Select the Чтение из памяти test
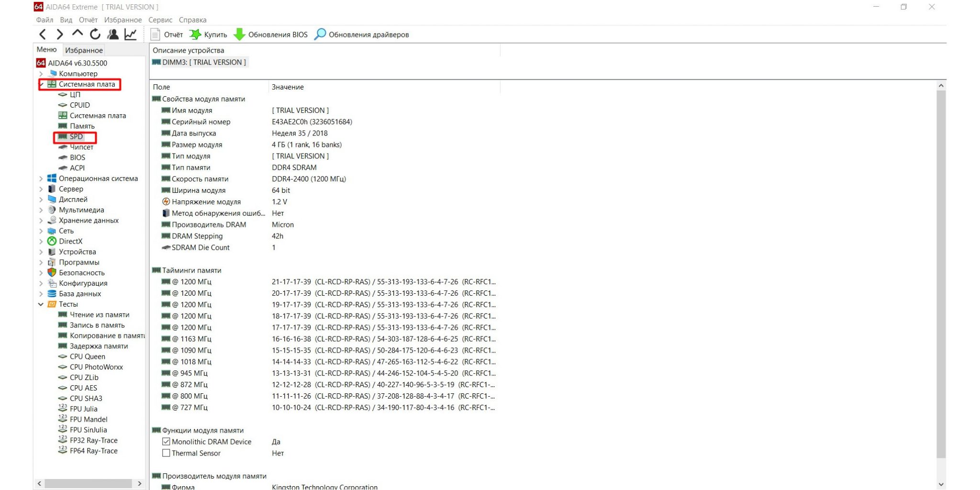Image resolution: width=980 pixels, height=490 pixels. click(99, 315)
